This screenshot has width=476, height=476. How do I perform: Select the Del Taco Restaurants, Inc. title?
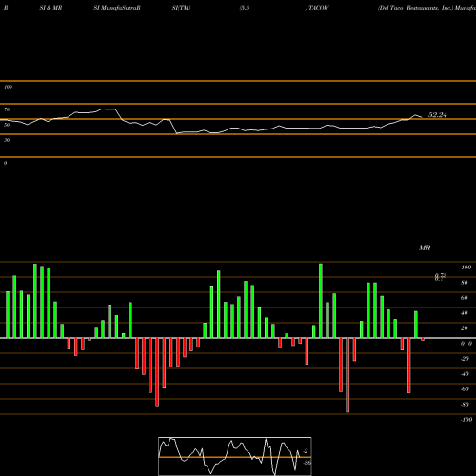[415, 8]
